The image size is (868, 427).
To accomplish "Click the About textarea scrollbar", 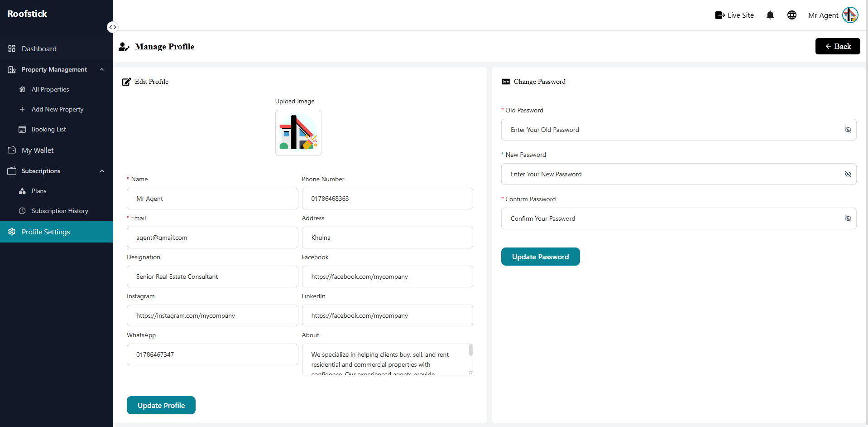I will point(471,350).
